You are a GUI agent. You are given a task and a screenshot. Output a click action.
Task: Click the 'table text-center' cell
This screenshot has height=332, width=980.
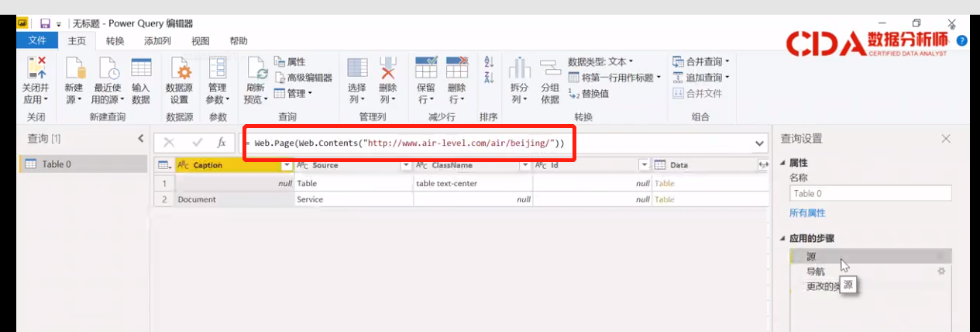coord(473,184)
